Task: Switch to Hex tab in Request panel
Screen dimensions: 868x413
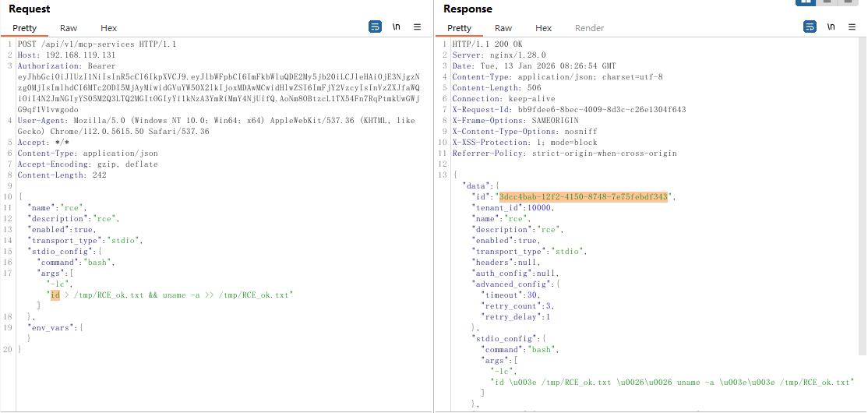Action: (x=108, y=28)
